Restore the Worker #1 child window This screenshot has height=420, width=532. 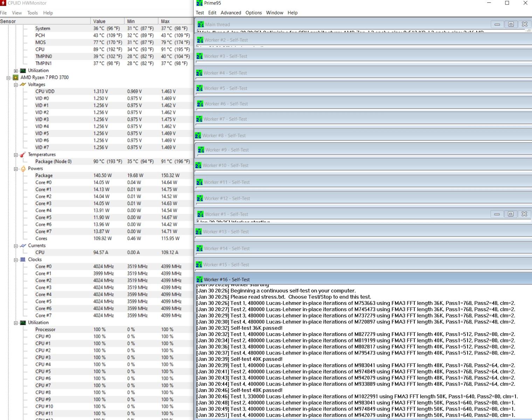pos(511,214)
